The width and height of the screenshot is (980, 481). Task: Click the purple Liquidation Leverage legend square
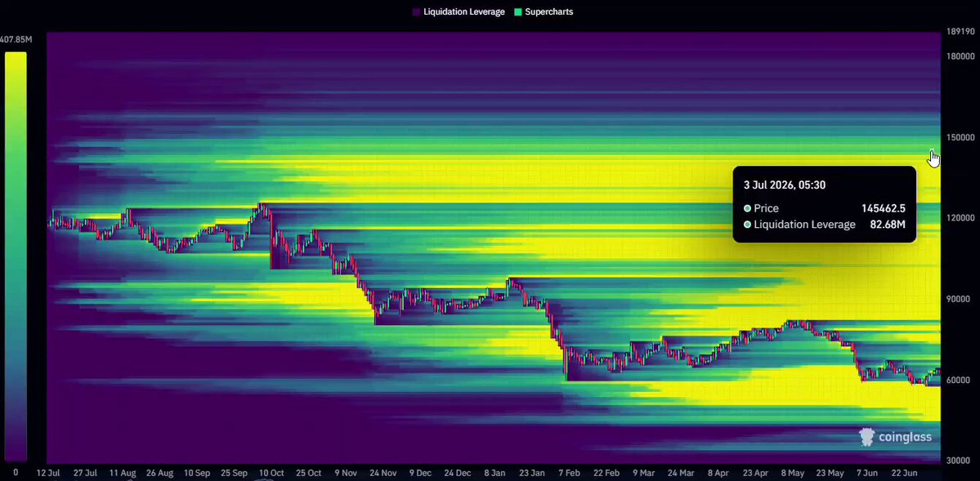pyautogui.click(x=416, y=12)
